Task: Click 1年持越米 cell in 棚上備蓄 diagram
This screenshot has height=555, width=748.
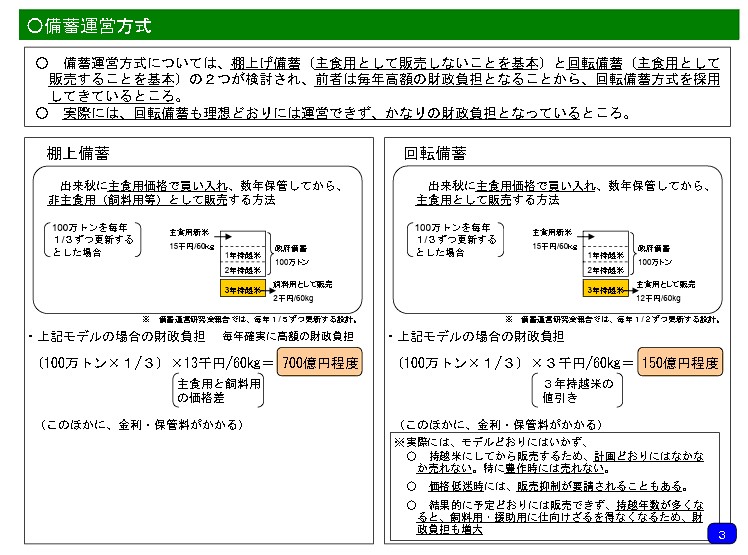Action: [243, 255]
